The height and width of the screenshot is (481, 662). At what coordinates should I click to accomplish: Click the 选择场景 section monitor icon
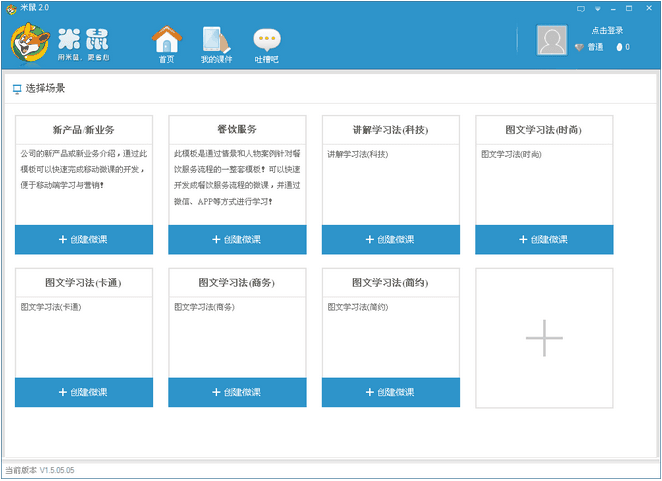click(x=17, y=89)
